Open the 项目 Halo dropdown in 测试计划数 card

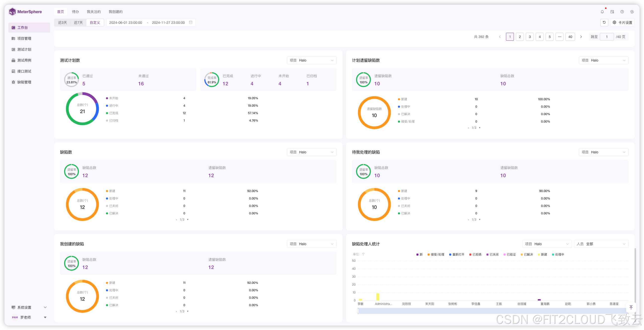coord(312,60)
